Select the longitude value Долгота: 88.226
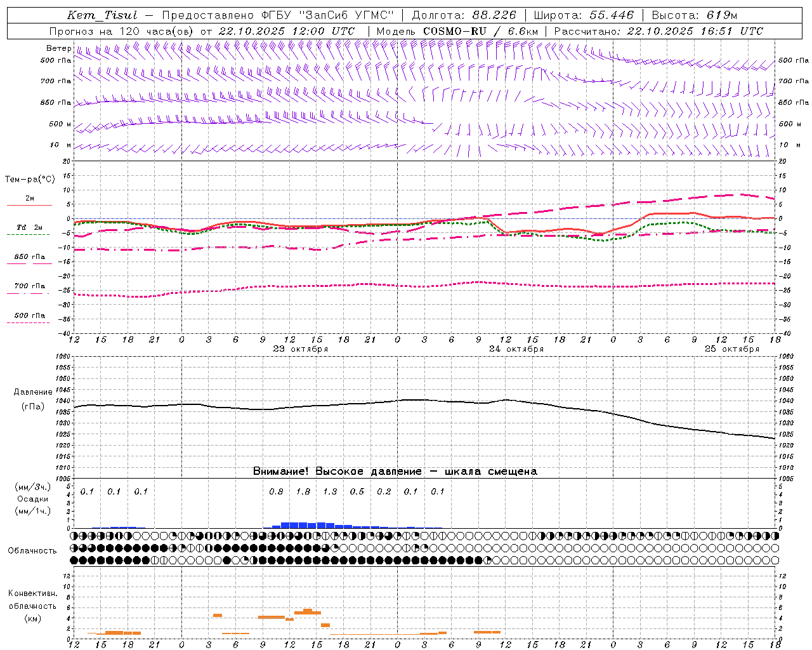The image size is (812, 650). pos(464,15)
